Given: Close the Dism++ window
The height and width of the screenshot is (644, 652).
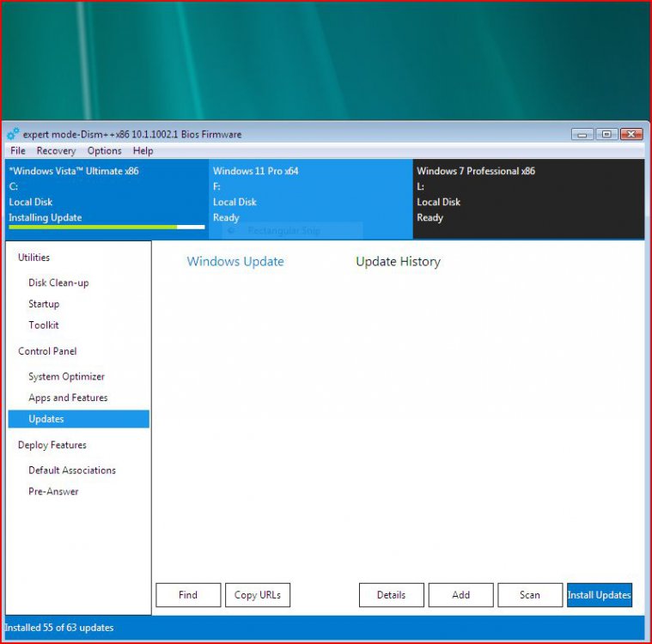Looking at the screenshot, I should point(631,134).
